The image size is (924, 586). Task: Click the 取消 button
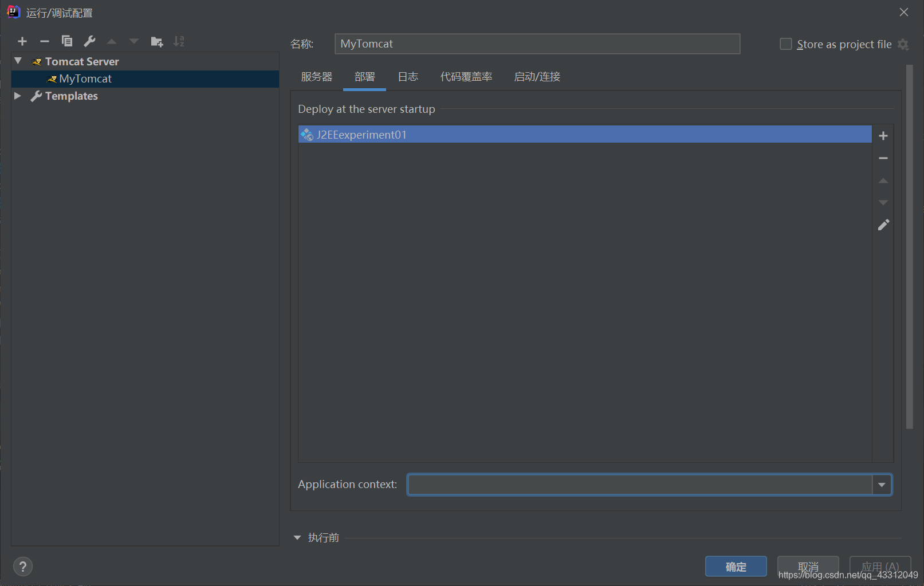point(808,567)
